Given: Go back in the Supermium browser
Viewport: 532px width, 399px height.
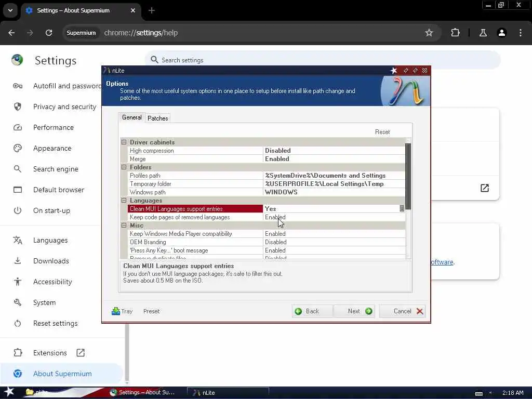Looking at the screenshot, I should tap(11, 33).
